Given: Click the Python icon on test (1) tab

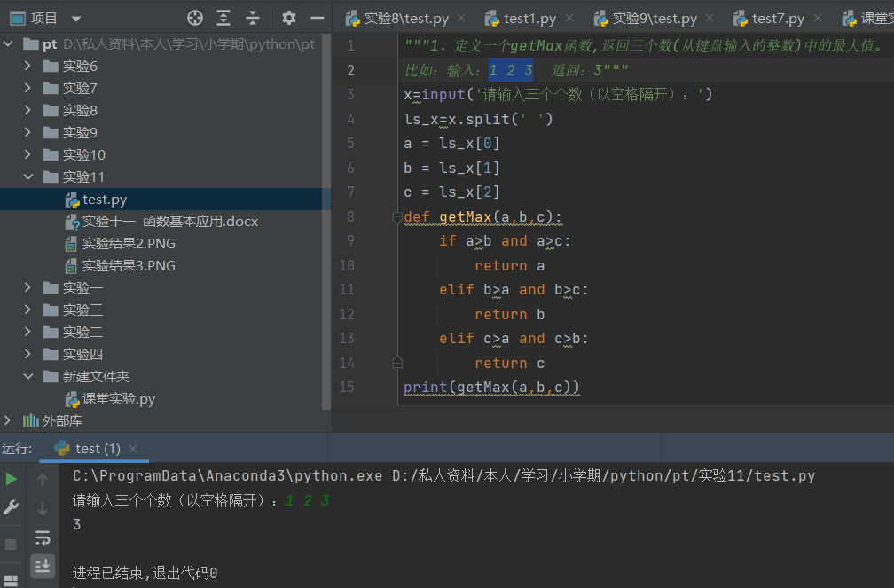Looking at the screenshot, I should pos(61,448).
